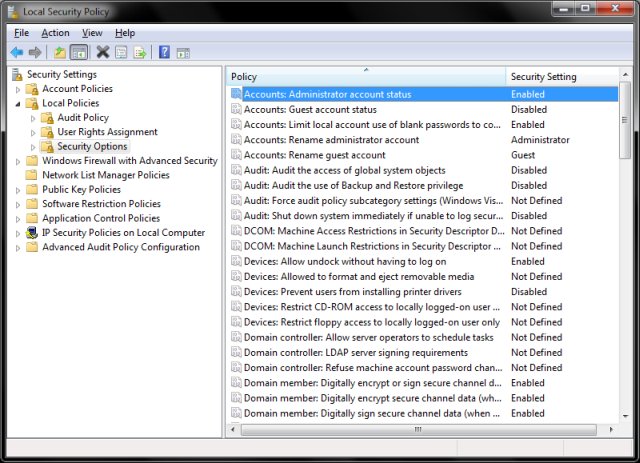Expand the Windows Firewall with Advanced Security node
The height and width of the screenshot is (463, 640).
[17, 161]
